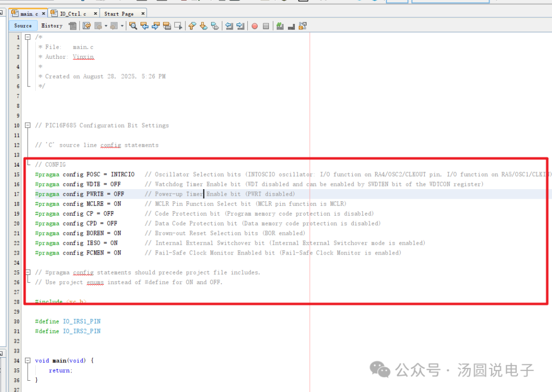Toggle bookmark on the current line
This screenshot has width=552, height=392.
[215, 26]
